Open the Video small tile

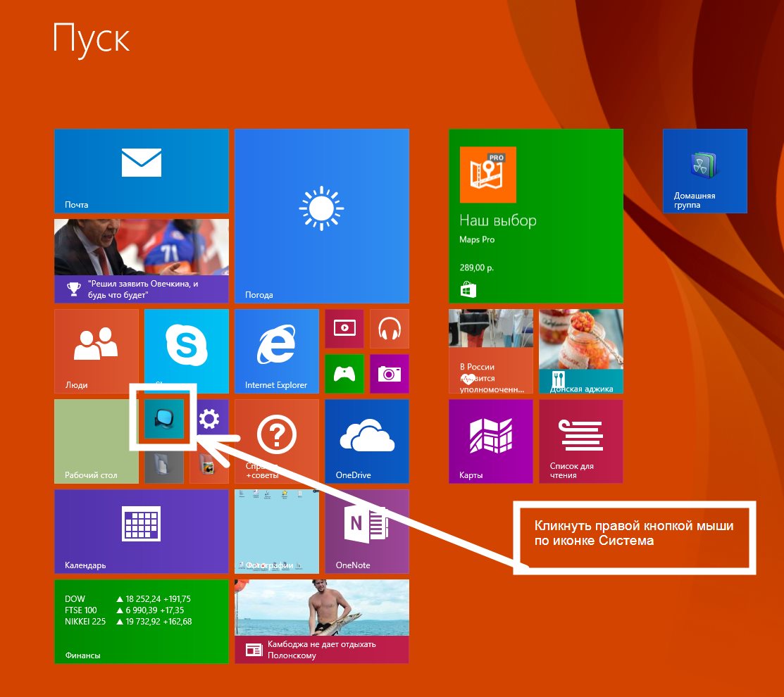(344, 329)
